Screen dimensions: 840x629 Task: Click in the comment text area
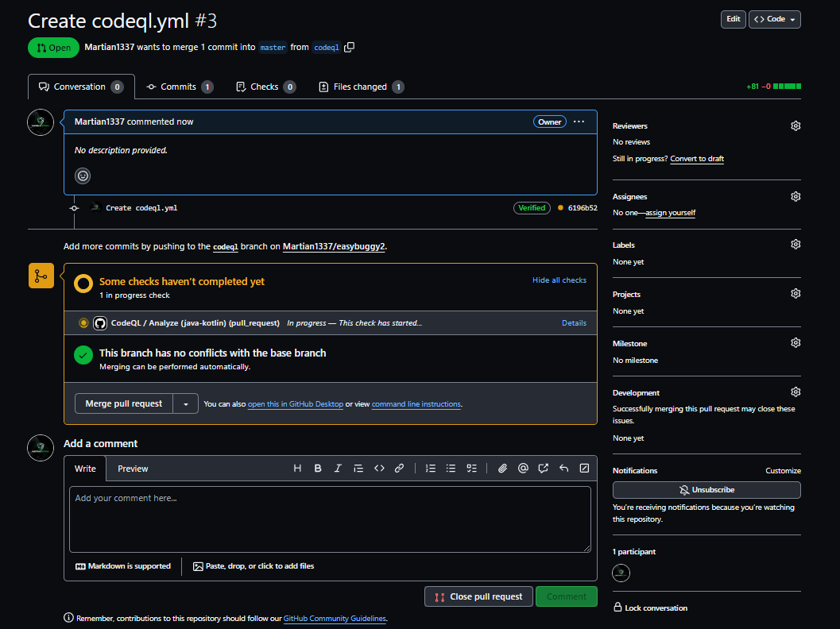(330, 519)
